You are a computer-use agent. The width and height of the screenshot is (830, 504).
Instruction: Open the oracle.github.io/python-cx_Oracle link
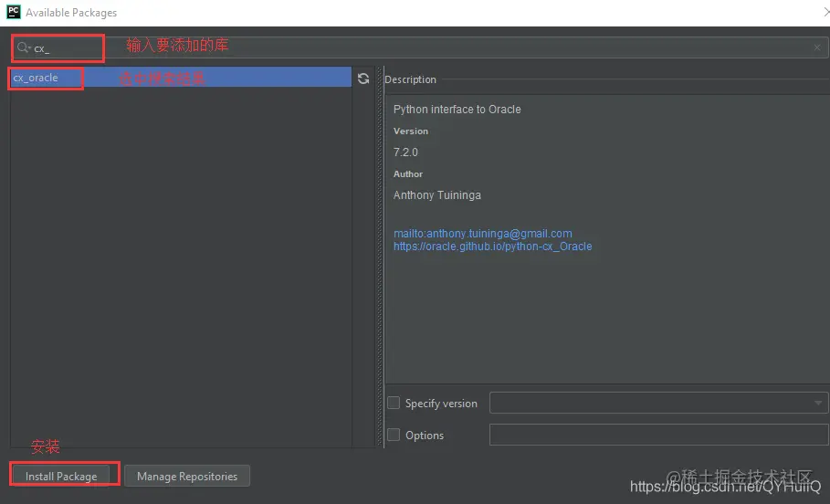click(492, 247)
